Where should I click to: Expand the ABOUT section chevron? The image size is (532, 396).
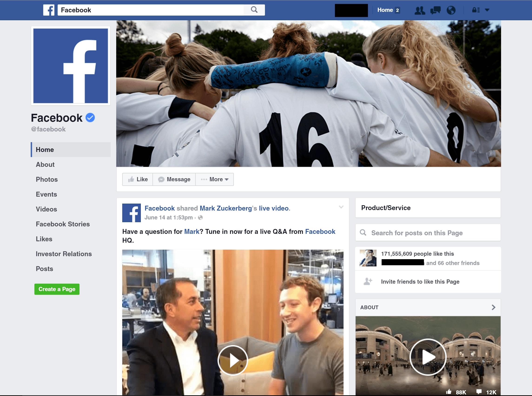[x=493, y=307]
